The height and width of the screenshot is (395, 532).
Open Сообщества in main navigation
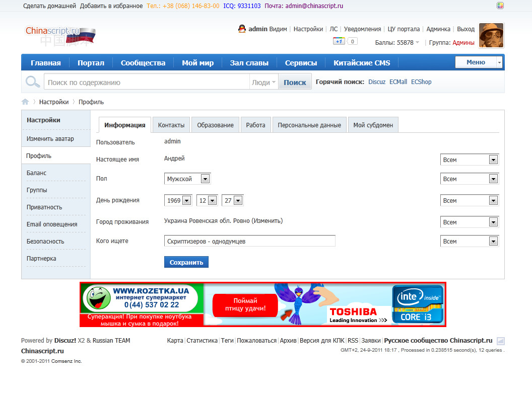[x=143, y=63]
